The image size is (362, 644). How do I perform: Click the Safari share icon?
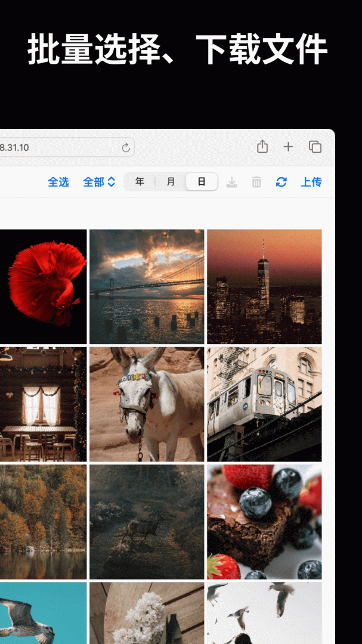pos(262,147)
